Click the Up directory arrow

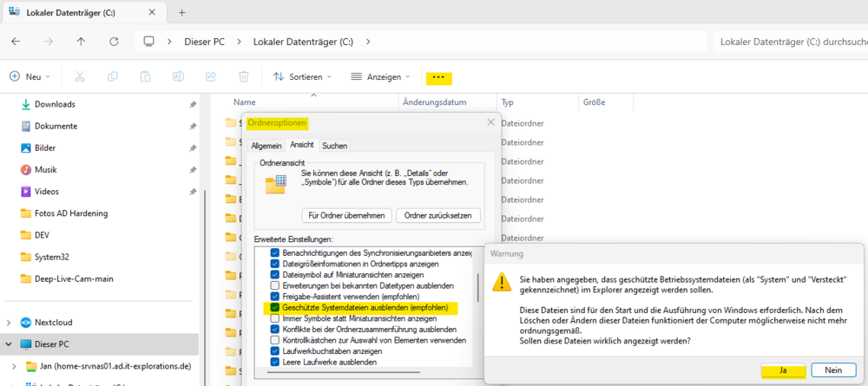(x=81, y=42)
